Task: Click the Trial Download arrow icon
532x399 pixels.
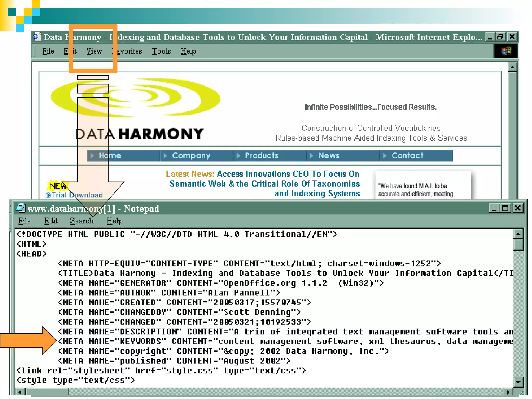Action: [x=48, y=195]
